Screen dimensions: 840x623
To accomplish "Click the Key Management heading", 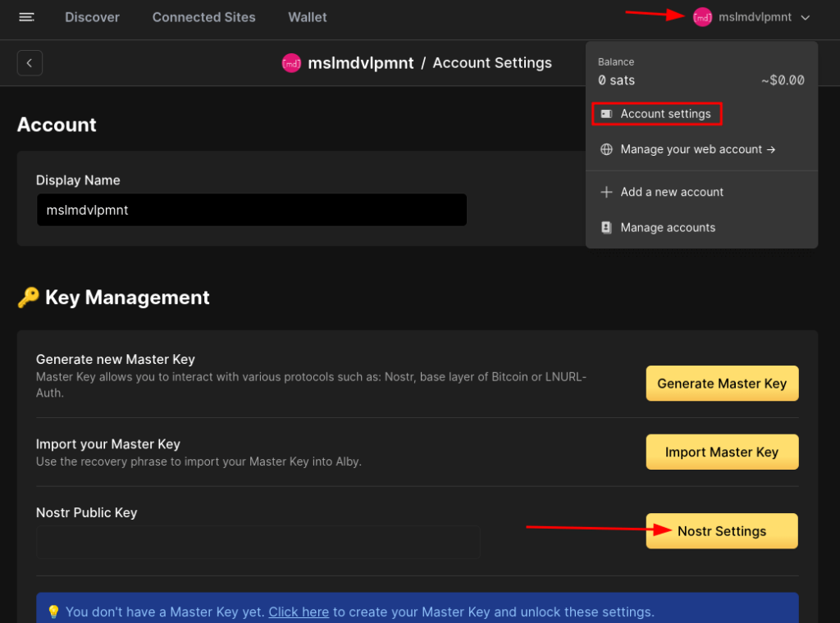I will coord(127,298).
